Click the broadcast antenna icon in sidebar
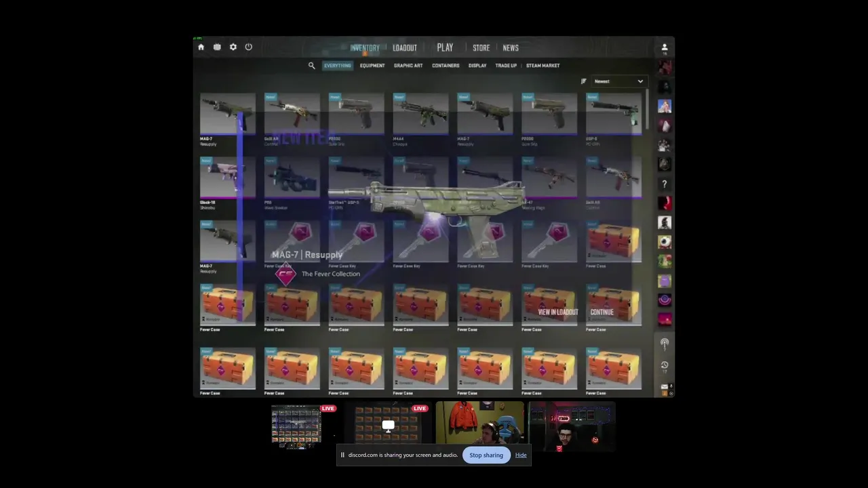Image resolution: width=868 pixels, height=488 pixels. (665, 344)
